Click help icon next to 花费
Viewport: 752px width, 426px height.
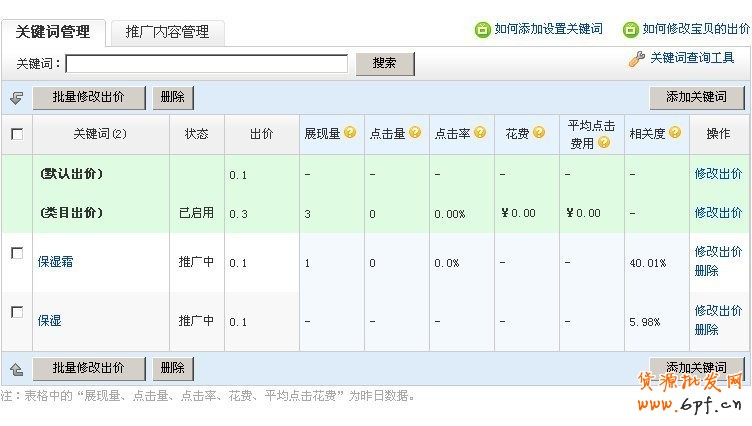tap(539, 133)
